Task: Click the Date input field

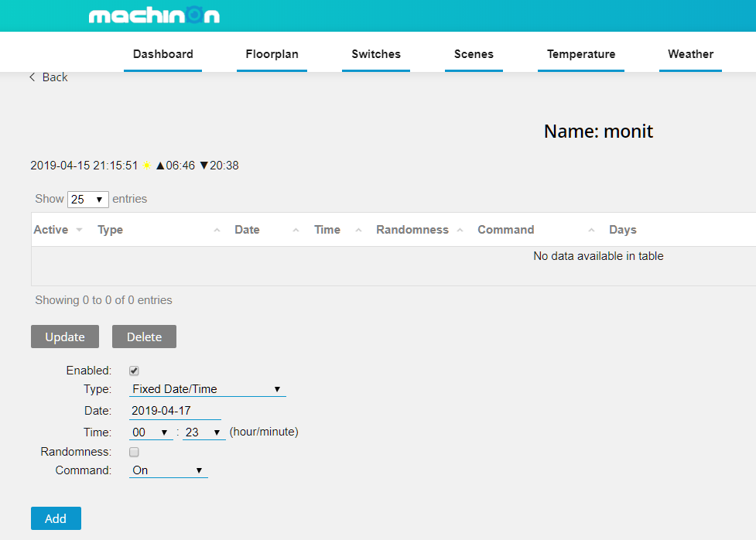Action: (x=175, y=411)
